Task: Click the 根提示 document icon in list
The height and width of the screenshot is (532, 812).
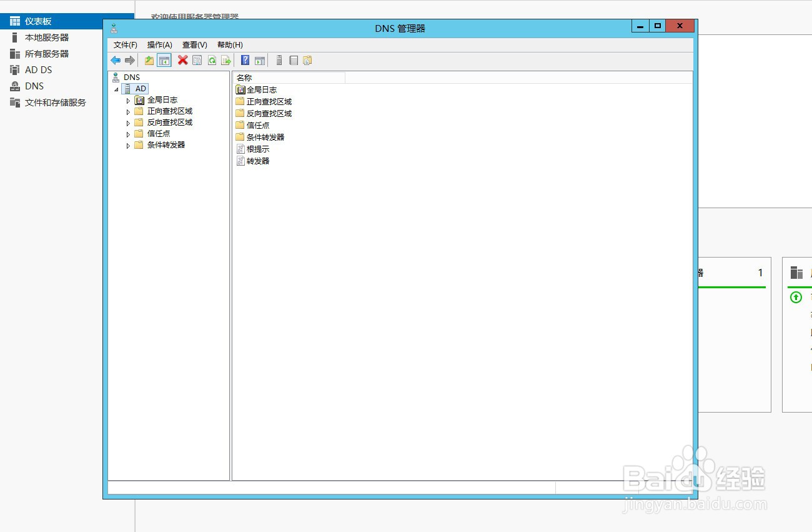Action: [x=240, y=149]
